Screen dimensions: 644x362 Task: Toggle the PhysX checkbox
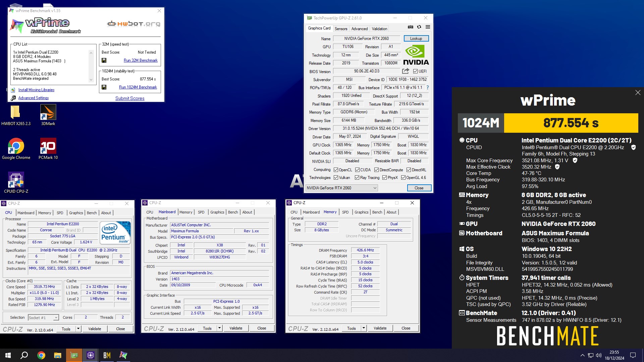click(x=384, y=178)
